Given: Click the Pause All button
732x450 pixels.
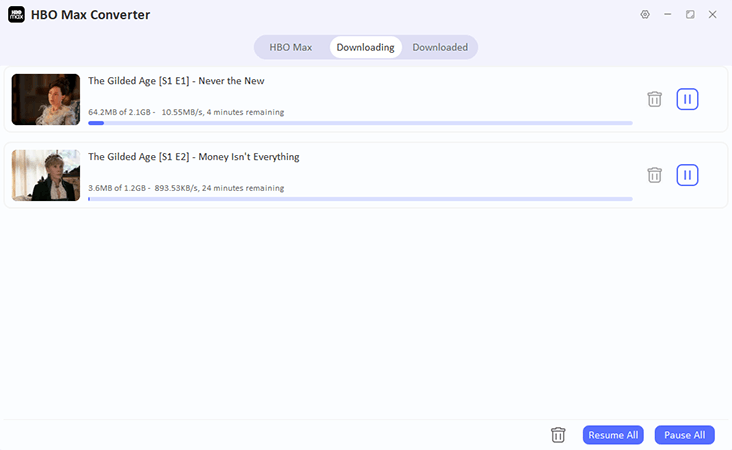Looking at the screenshot, I should [x=684, y=435].
